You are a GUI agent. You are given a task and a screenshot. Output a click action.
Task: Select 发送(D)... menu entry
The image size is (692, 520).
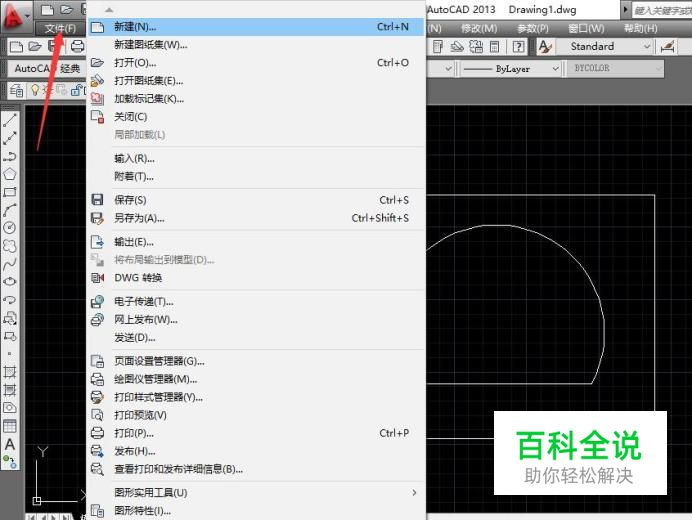pos(257,338)
